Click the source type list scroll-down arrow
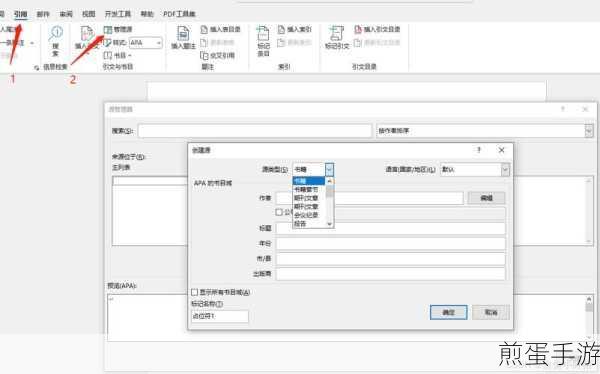 coord(329,224)
